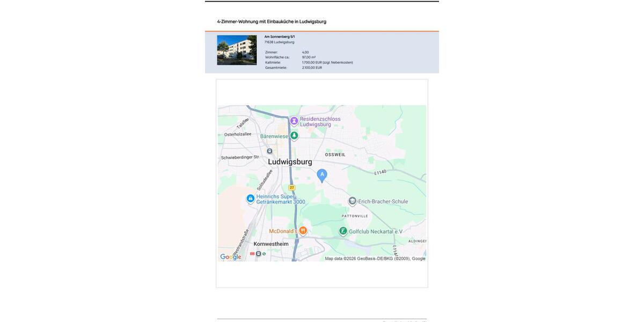The image size is (644, 322).
Task: Click the 'OSSWEIL' district label
Action: [x=335, y=155]
